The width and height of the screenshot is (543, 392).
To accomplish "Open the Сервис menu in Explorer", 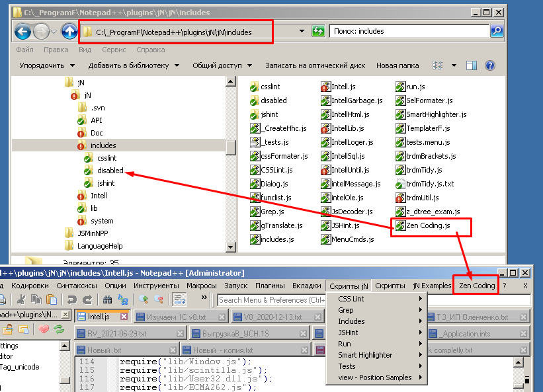I will (x=114, y=50).
